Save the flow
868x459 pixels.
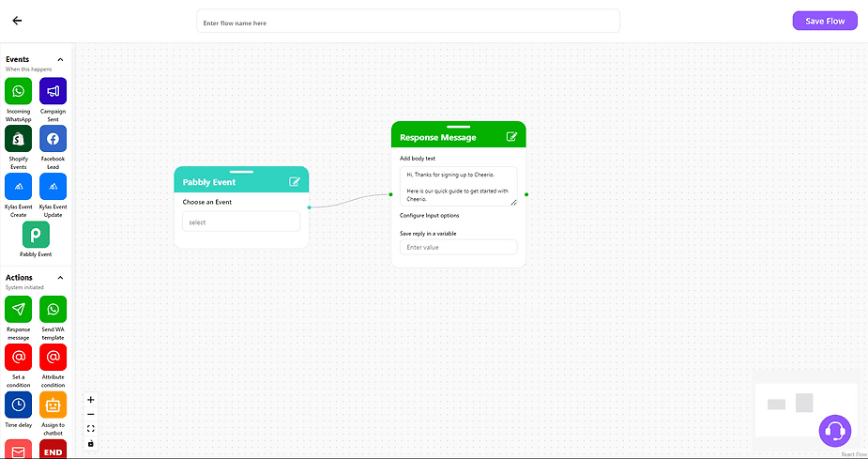click(825, 21)
